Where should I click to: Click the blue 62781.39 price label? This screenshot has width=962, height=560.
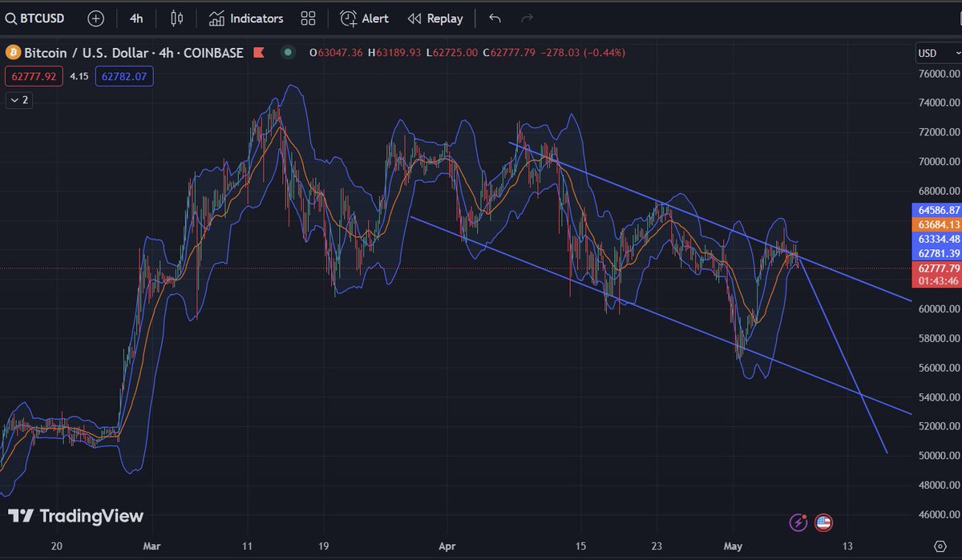(x=936, y=253)
